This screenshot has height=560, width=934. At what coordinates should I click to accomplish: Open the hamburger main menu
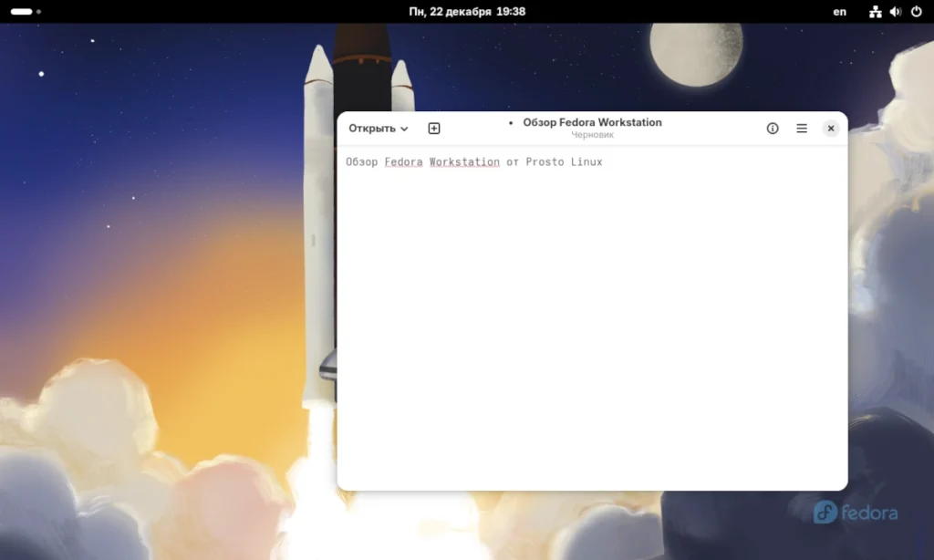pyautogui.click(x=802, y=128)
